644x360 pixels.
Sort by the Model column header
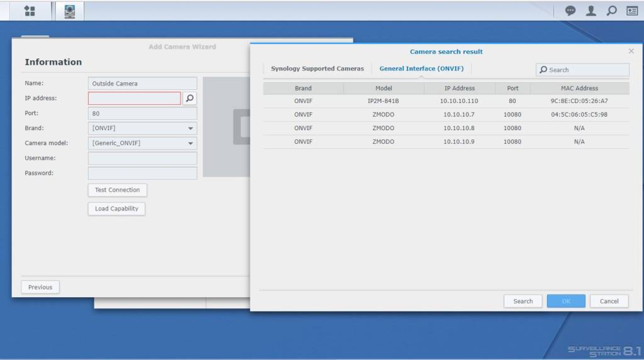coord(384,88)
